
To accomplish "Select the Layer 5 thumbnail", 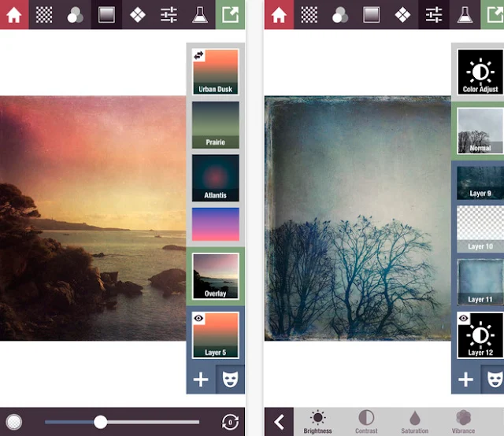I will [215, 335].
